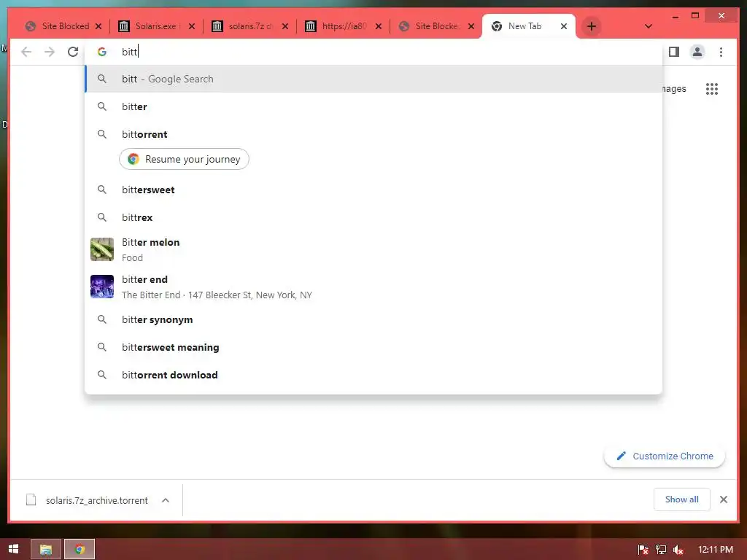Select the Bitter melon Food suggestion
This screenshot has width=747, height=560.
(x=373, y=249)
